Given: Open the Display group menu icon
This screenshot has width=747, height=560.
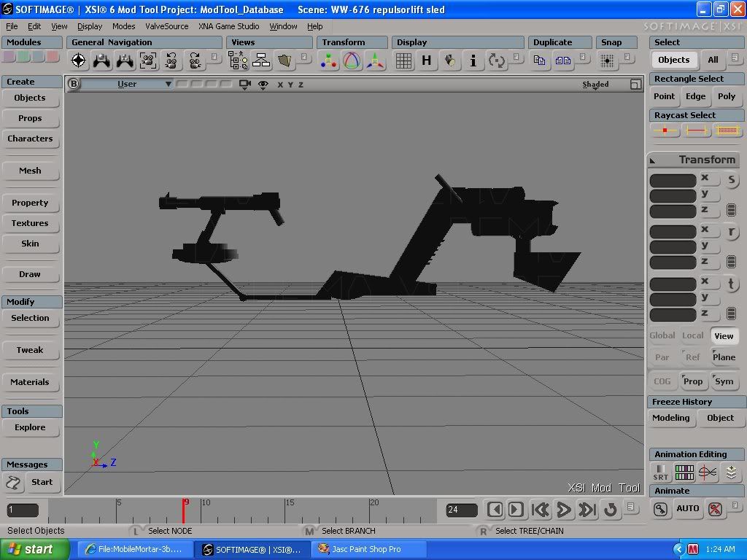Looking at the screenshot, I should coord(516,58).
